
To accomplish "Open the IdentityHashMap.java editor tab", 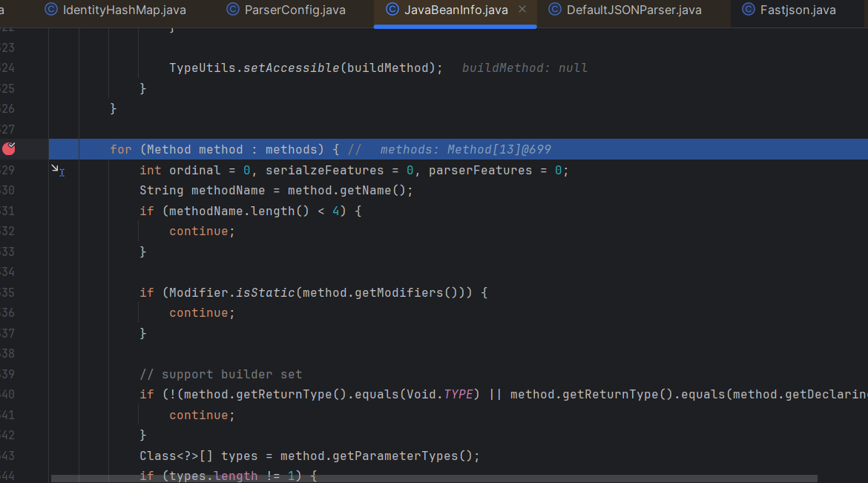I will click(x=124, y=10).
